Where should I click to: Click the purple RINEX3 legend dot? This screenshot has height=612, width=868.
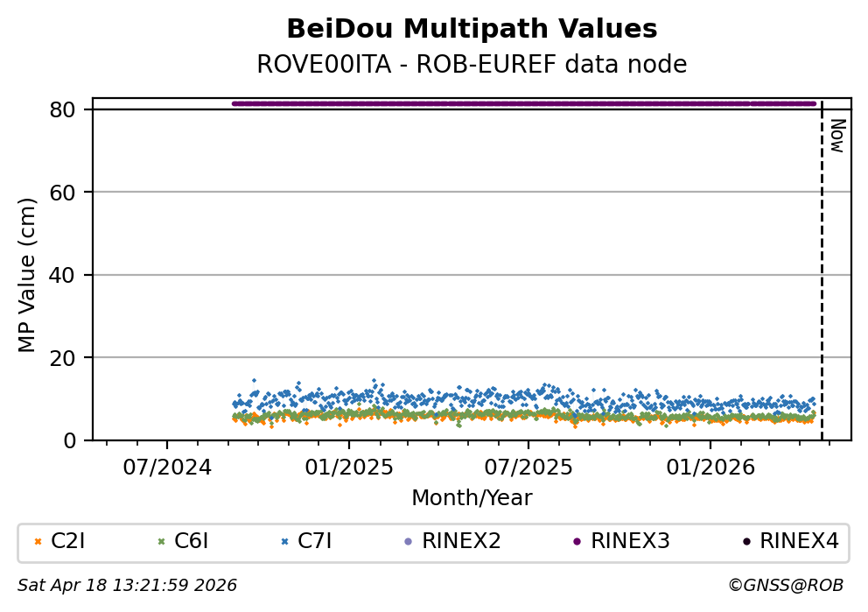click(577, 542)
